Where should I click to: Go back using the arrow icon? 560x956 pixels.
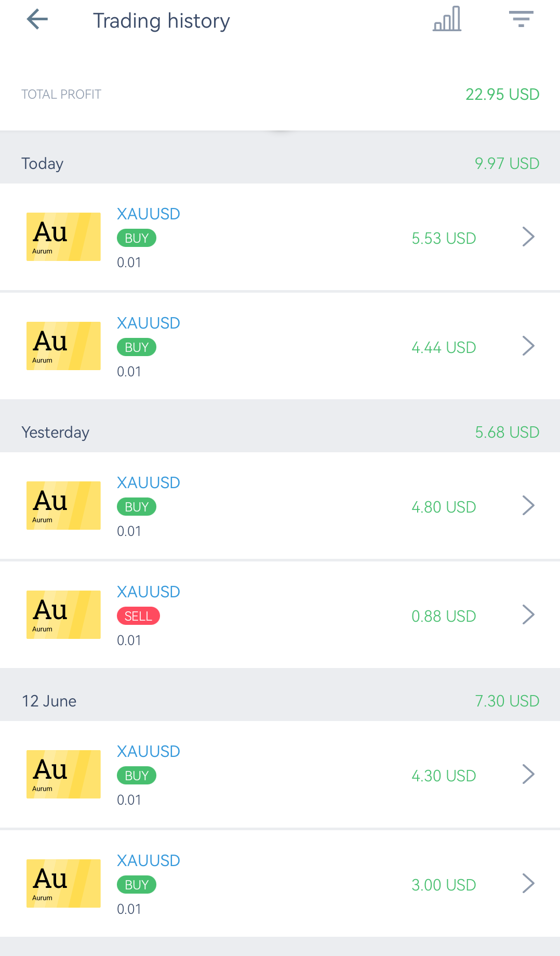point(37,20)
